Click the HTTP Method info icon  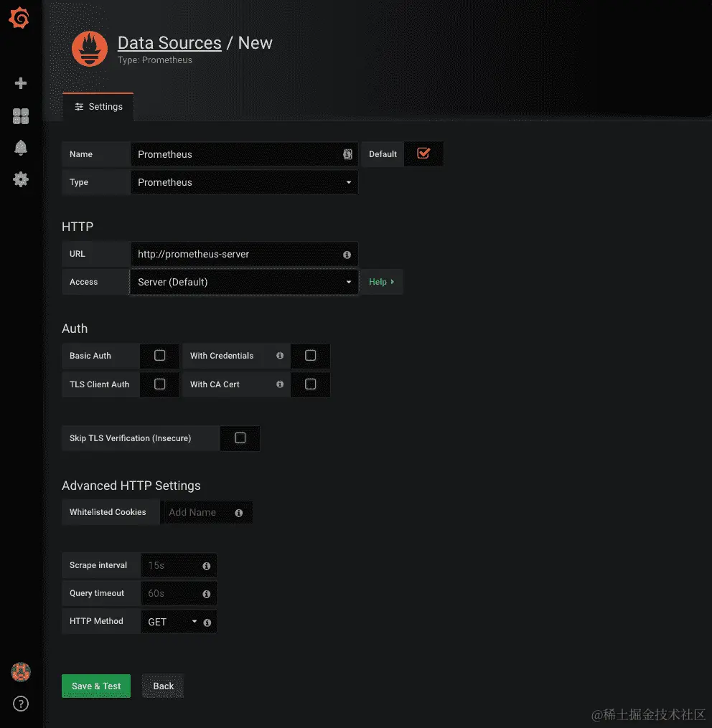[207, 623]
